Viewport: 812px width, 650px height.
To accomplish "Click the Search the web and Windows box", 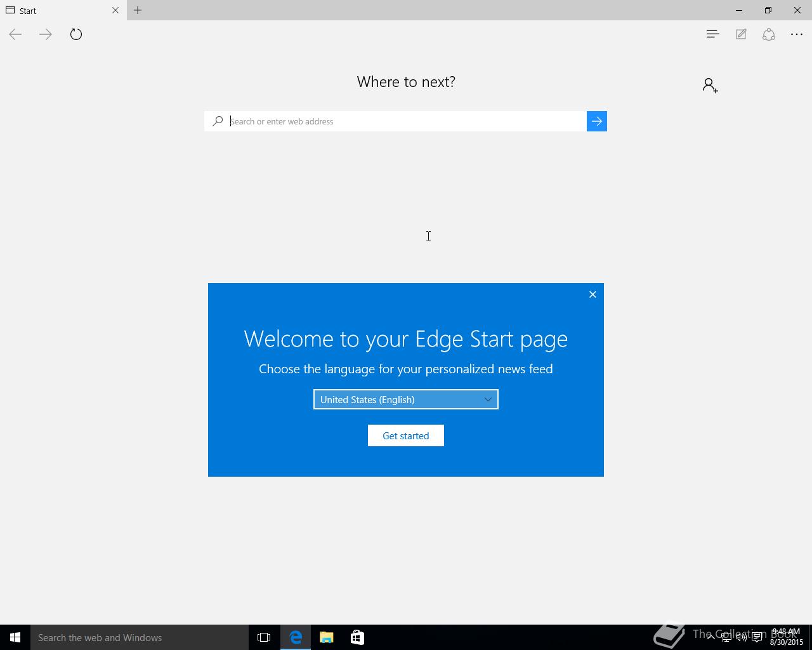I will click(x=140, y=637).
